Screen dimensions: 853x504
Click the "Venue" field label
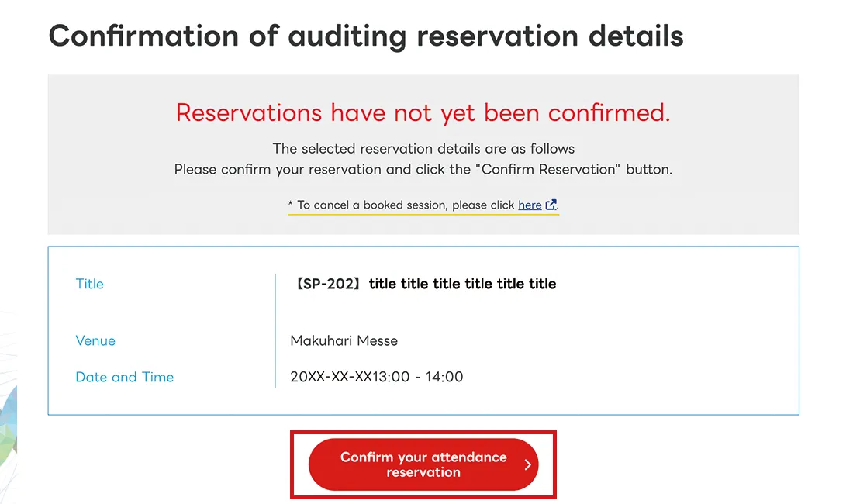(x=95, y=340)
